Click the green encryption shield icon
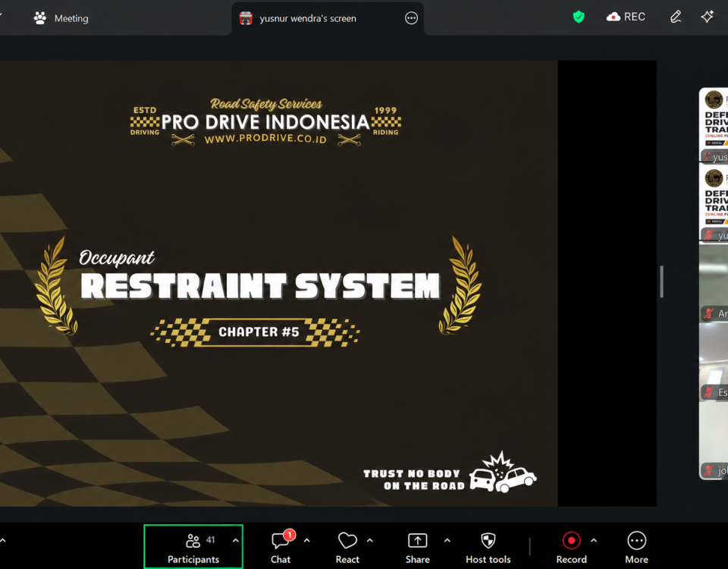The width and height of the screenshot is (728, 569). (579, 17)
